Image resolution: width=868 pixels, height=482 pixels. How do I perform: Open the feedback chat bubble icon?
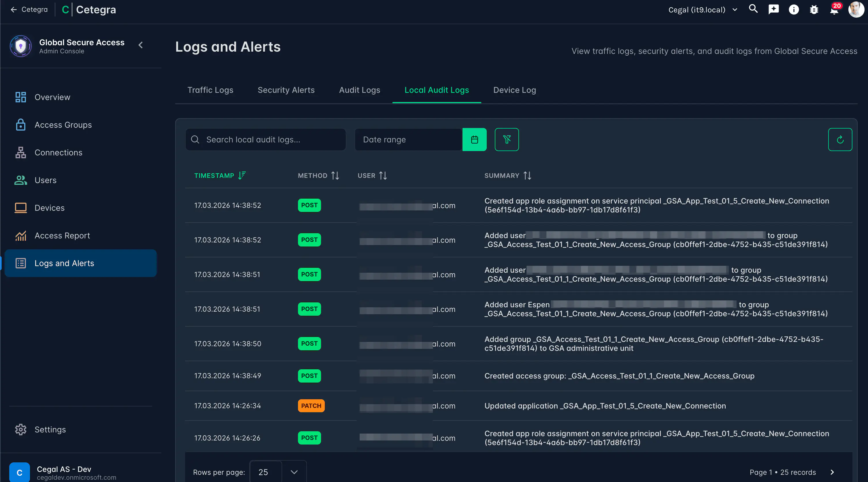tap(773, 9)
